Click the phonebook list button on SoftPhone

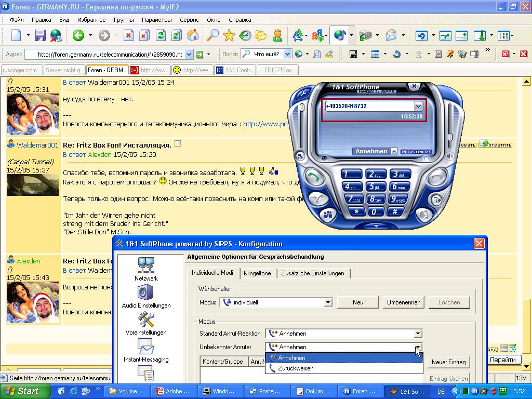[437, 200]
